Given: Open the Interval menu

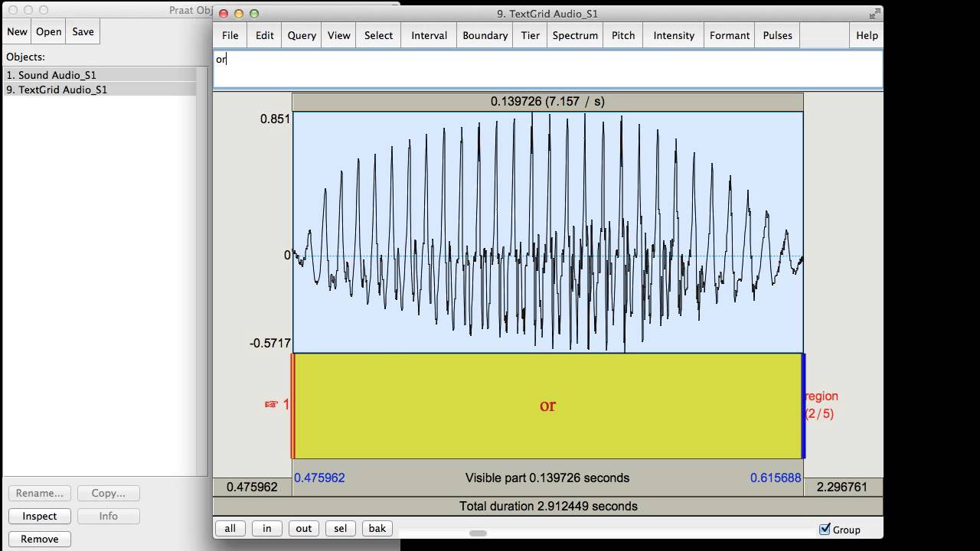Looking at the screenshot, I should click(429, 35).
